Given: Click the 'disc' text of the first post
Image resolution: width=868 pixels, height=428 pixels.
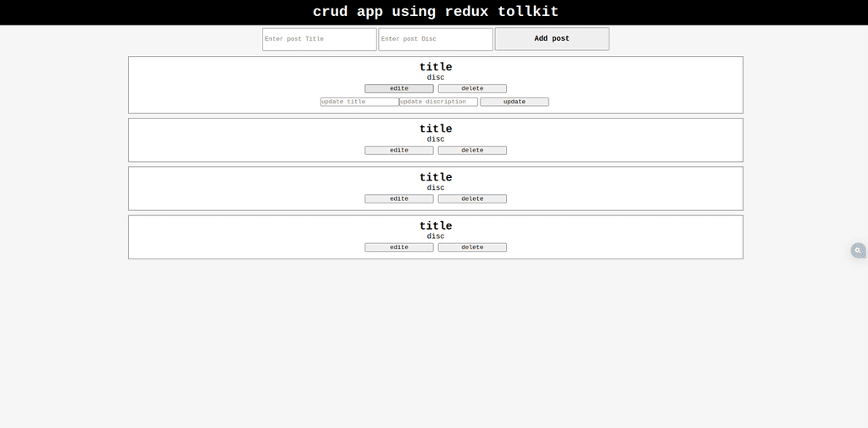Looking at the screenshot, I should point(436,77).
